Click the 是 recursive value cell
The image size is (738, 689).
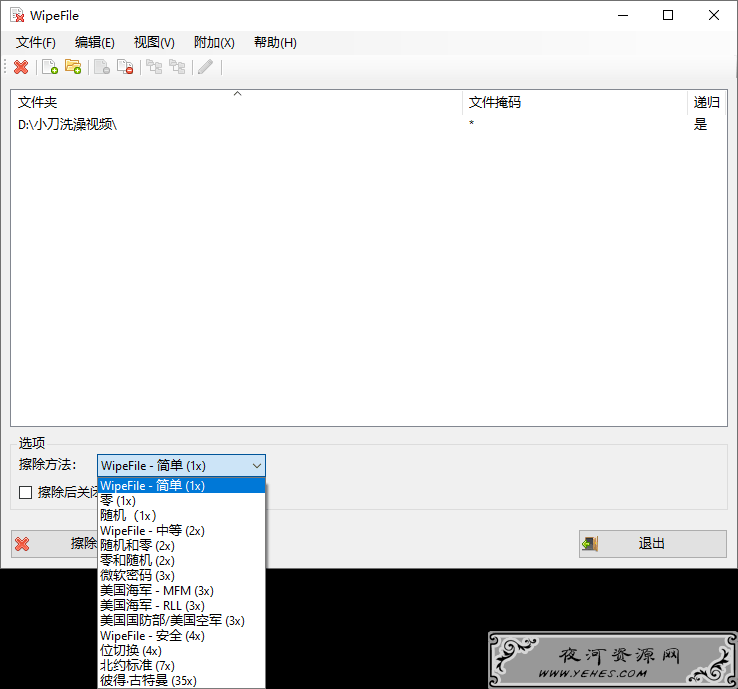click(x=700, y=125)
